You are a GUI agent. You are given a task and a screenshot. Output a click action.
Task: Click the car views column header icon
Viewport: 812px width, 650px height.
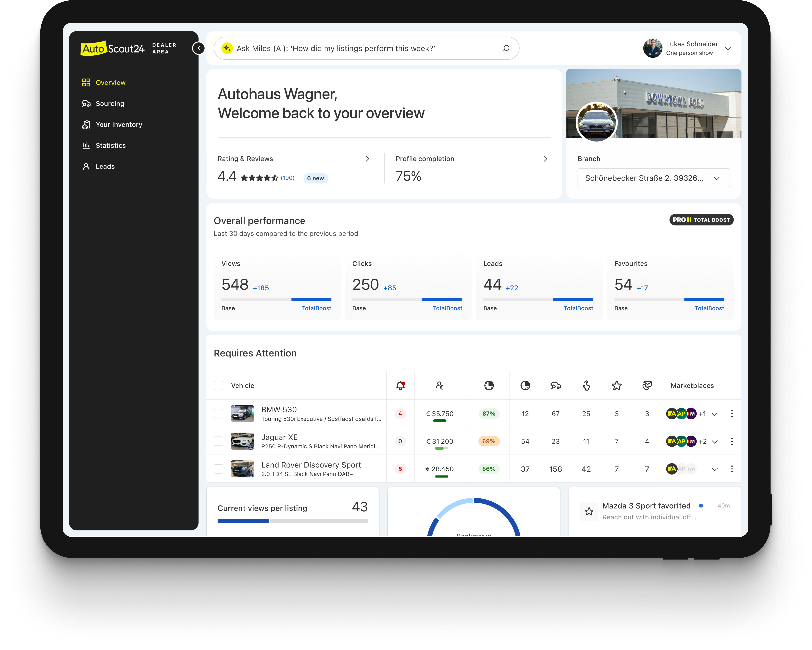pos(555,385)
